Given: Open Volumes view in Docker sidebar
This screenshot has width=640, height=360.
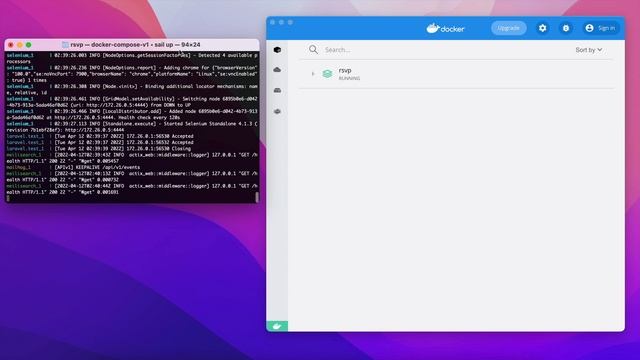Looking at the screenshot, I should 277,90.
